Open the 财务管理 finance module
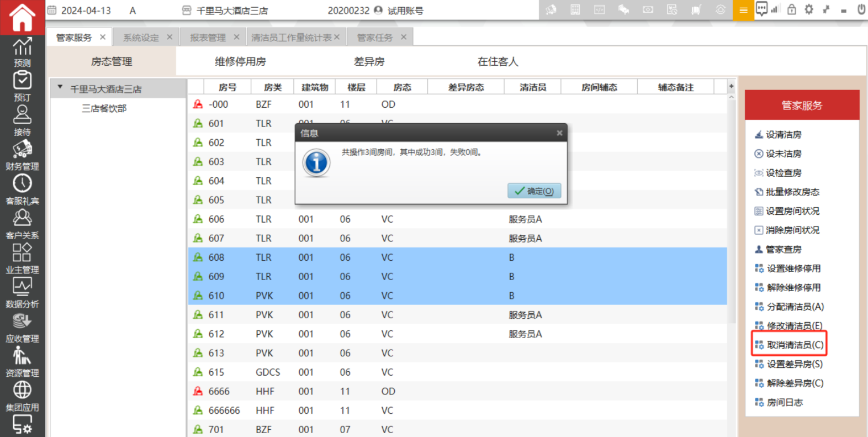 click(x=22, y=155)
